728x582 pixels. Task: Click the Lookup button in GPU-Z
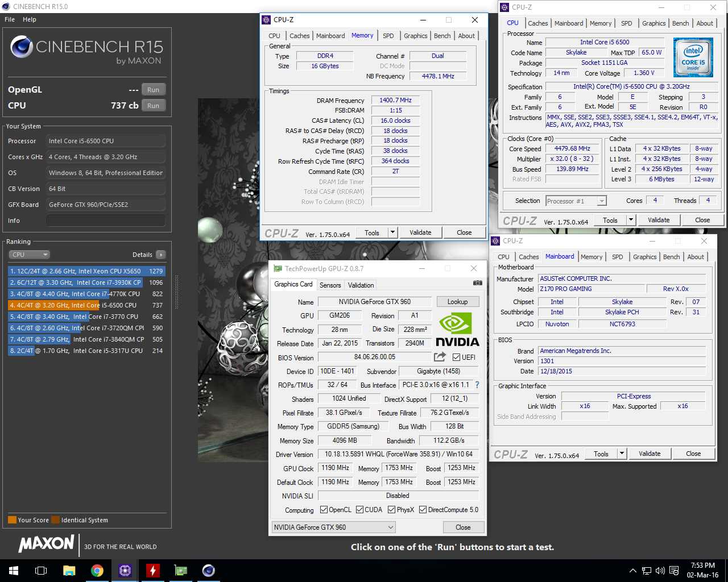[x=458, y=302]
